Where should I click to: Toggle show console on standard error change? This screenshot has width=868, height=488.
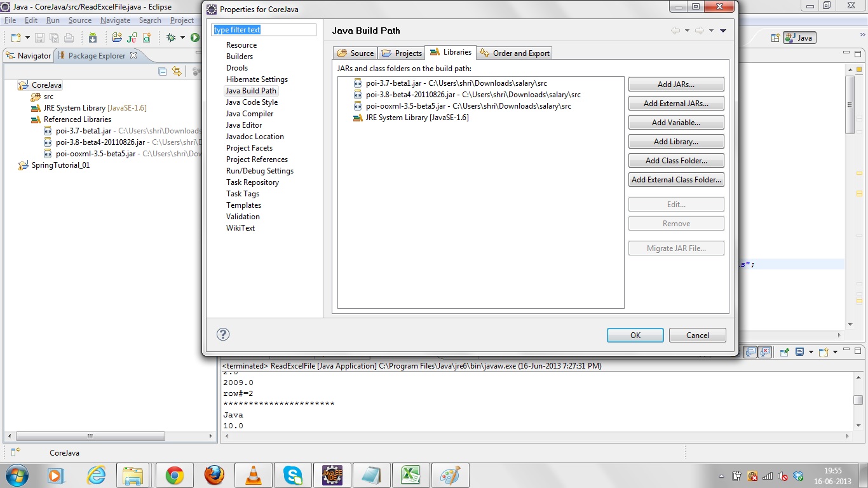click(x=765, y=351)
